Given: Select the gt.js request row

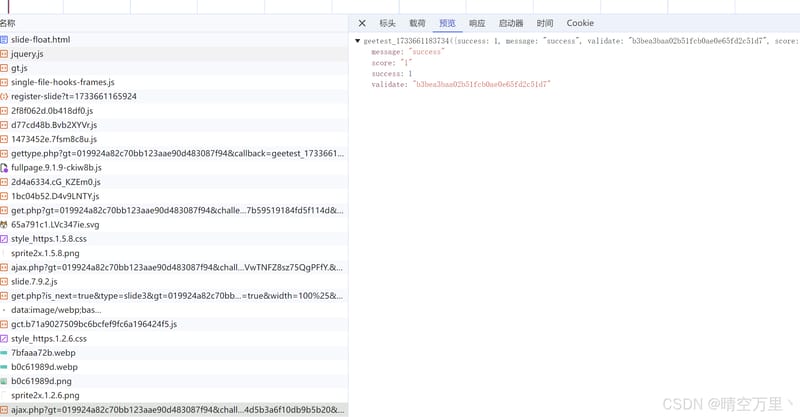Looking at the screenshot, I should click(x=174, y=68).
